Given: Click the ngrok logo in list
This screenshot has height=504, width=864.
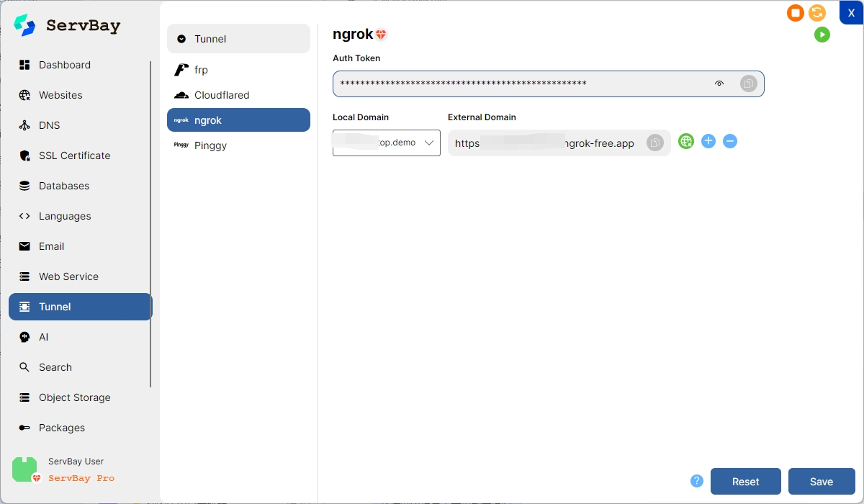Looking at the screenshot, I should tap(181, 120).
